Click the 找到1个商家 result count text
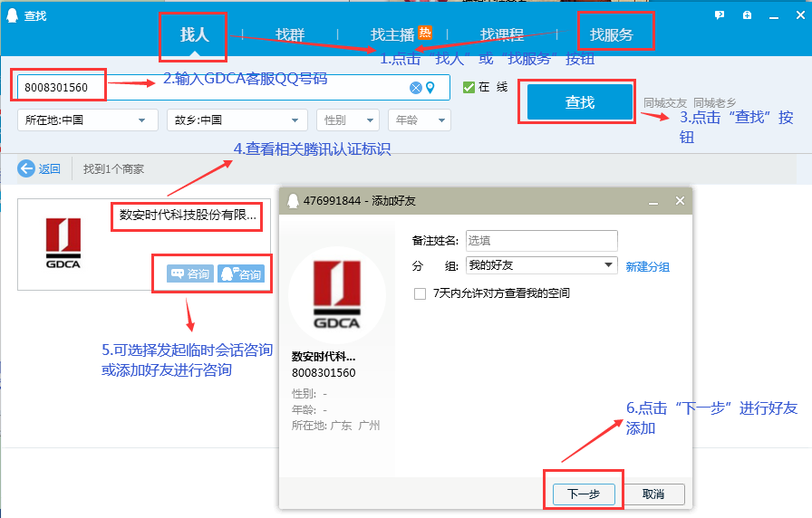This screenshot has width=812, height=518. pyautogui.click(x=113, y=169)
